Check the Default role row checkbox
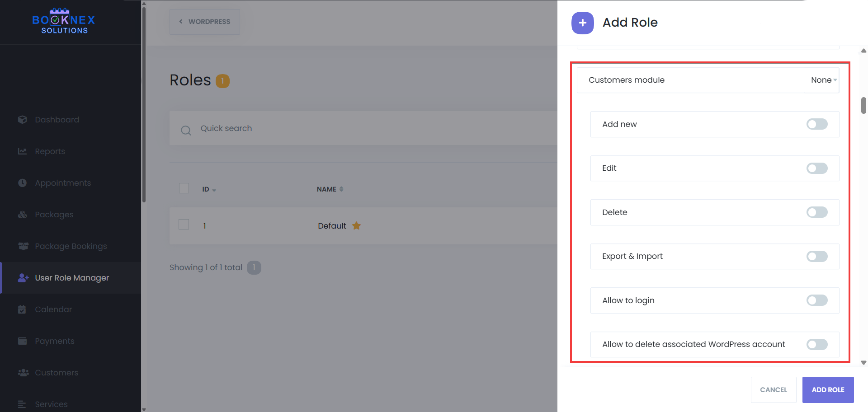Image resolution: width=868 pixels, height=412 pixels. [x=184, y=225]
